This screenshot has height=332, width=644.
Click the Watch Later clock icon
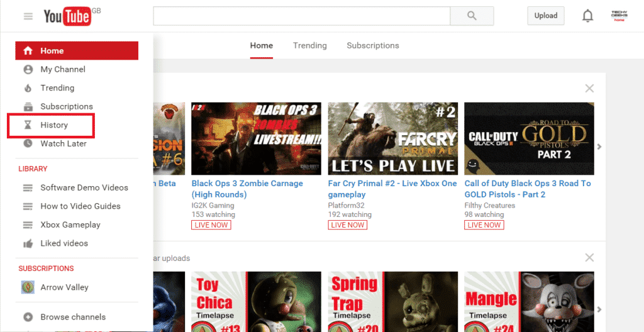point(28,144)
